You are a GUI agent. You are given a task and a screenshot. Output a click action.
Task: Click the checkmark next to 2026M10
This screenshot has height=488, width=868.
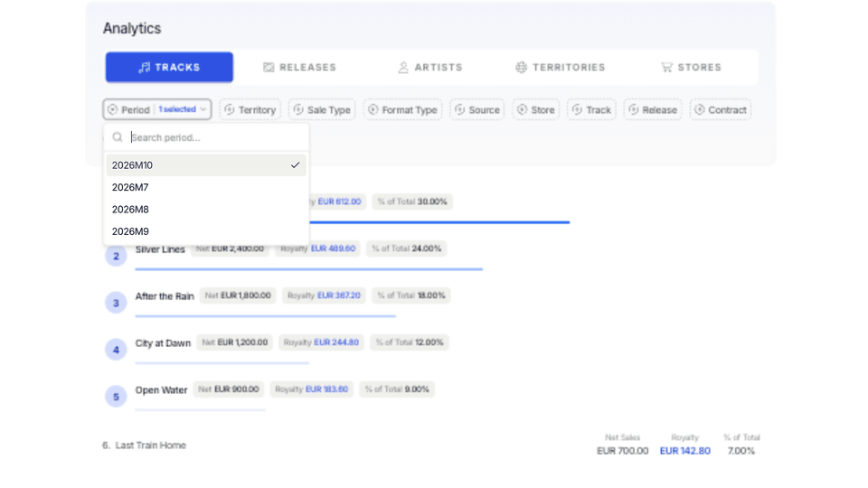click(295, 164)
